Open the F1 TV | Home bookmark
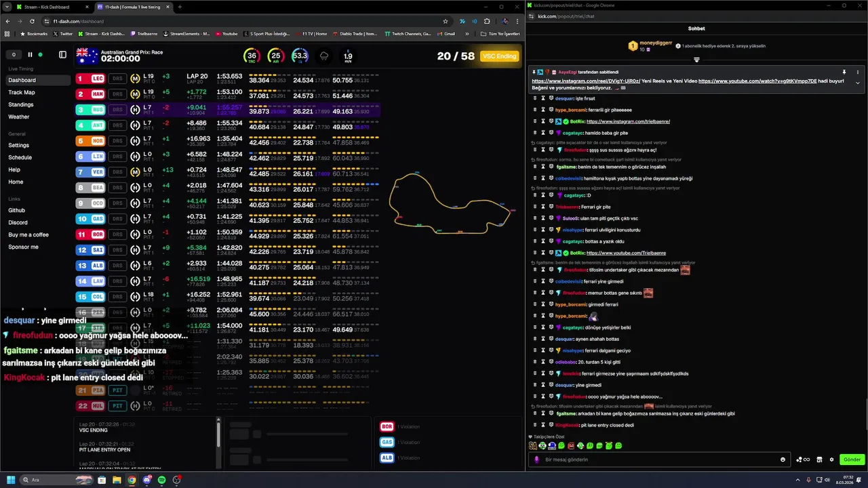The image size is (868, 488). [x=311, y=33]
